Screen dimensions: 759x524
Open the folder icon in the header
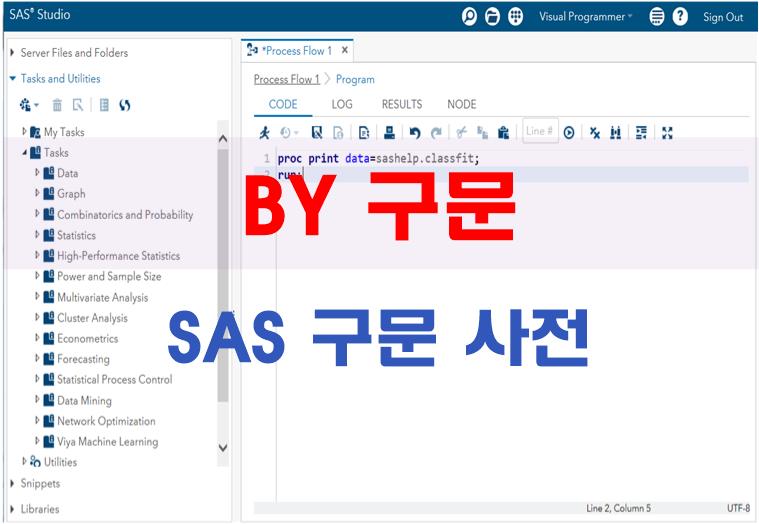click(492, 16)
